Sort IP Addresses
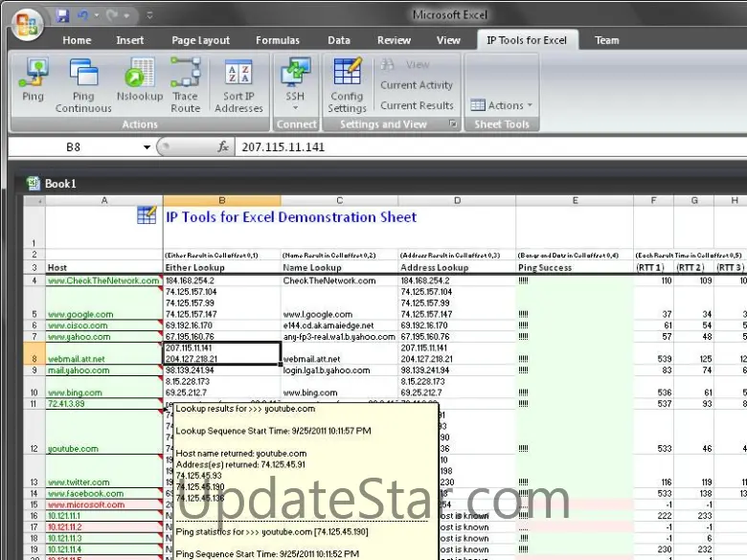 click(238, 86)
